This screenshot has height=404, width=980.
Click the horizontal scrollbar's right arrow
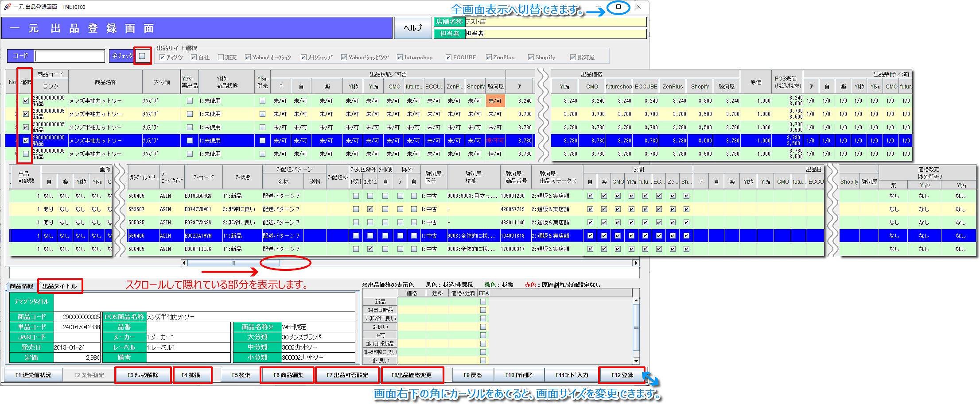636,263
